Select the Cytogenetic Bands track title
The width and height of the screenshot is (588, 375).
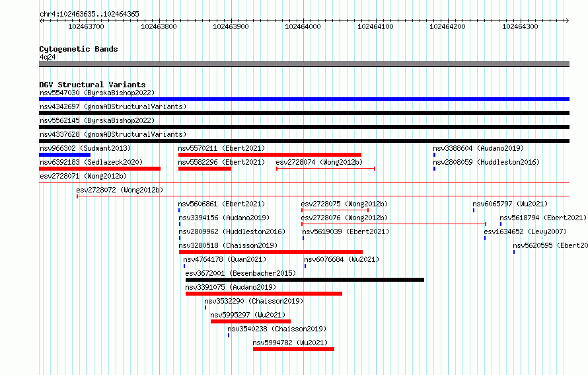pyautogui.click(x=79, y=49)
